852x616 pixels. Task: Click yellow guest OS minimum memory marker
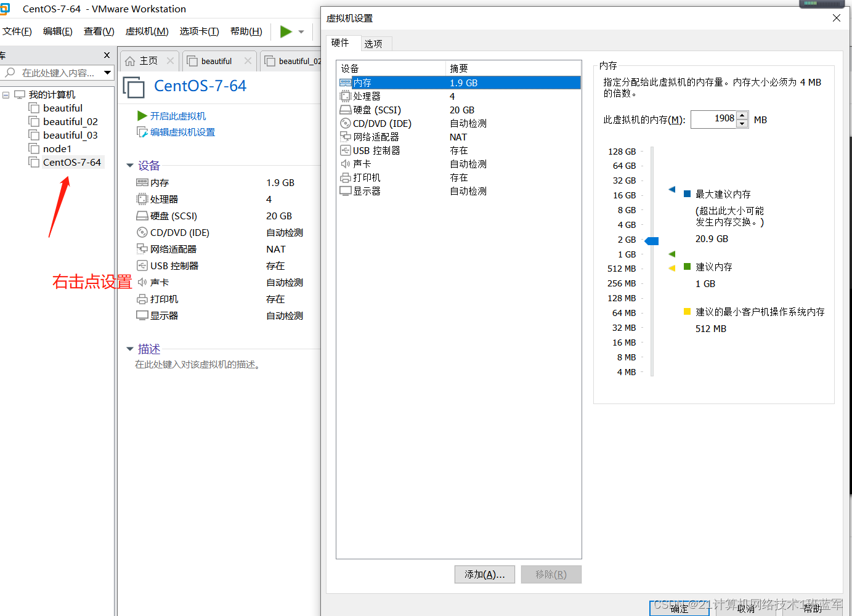coord(672,268)
